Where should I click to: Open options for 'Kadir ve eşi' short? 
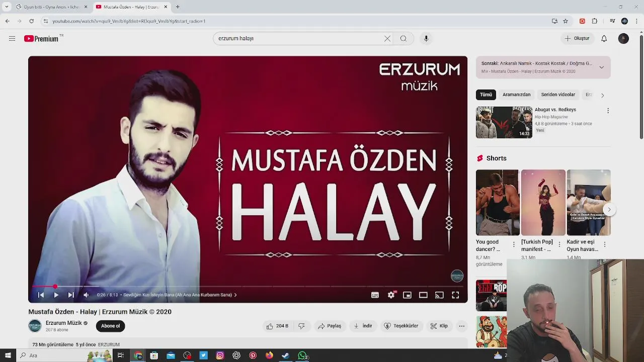point(604,244)
